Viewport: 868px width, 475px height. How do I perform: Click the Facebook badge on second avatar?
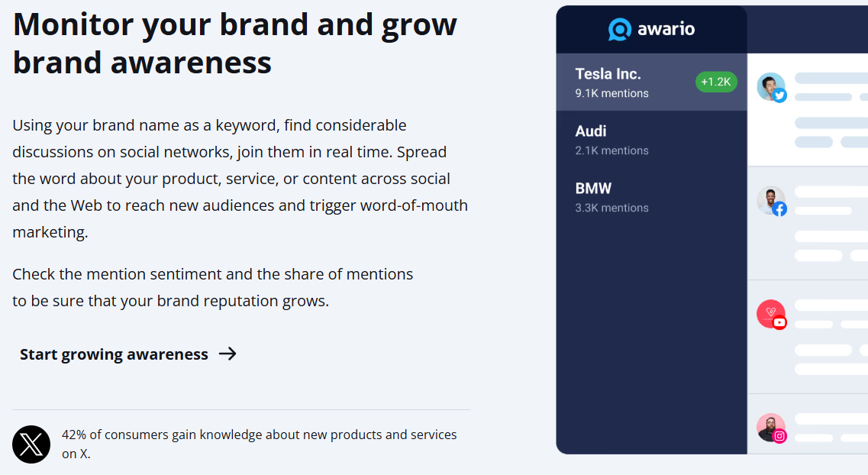coord(780,209)
